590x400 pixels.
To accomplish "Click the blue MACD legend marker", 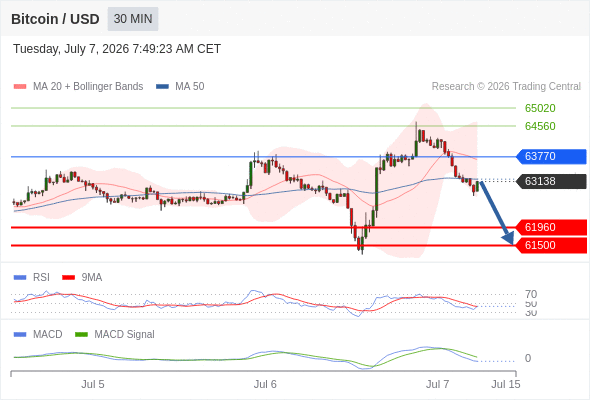I will (20, 335).
